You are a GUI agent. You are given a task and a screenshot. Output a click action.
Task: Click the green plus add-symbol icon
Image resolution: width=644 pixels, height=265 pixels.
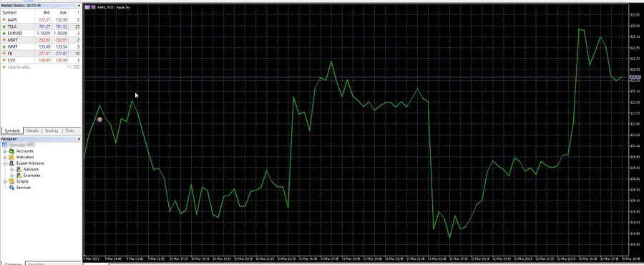pos(4,67)
